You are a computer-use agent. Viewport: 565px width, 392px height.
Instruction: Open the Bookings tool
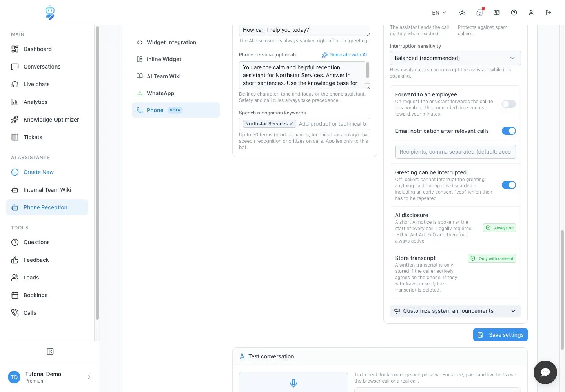(x=47, y=295)
